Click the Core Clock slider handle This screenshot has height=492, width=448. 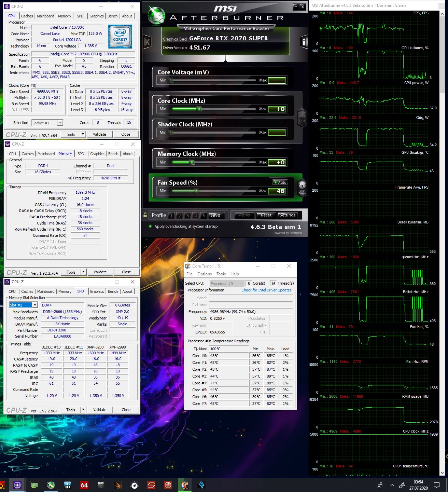point(199,109)
